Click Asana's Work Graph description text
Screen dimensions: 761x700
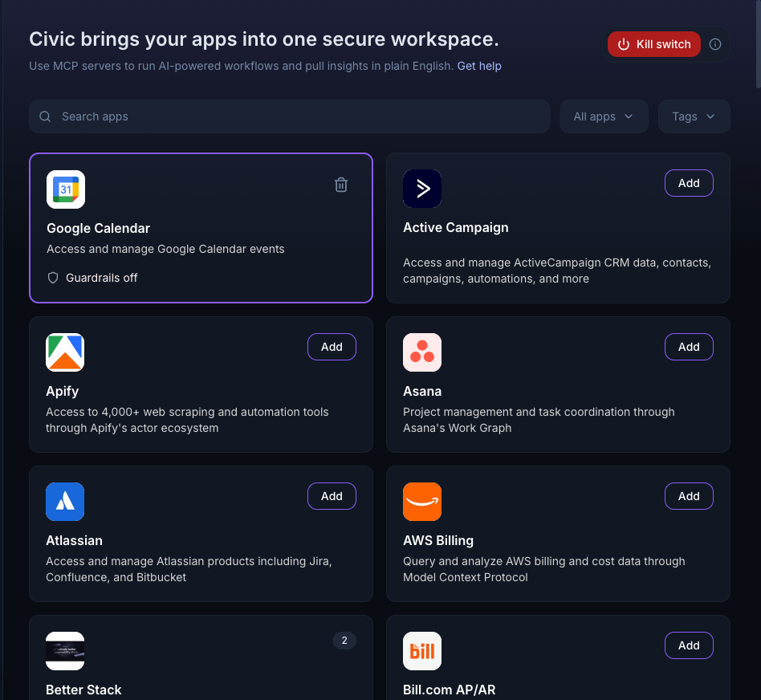click(x=539, y=420)
